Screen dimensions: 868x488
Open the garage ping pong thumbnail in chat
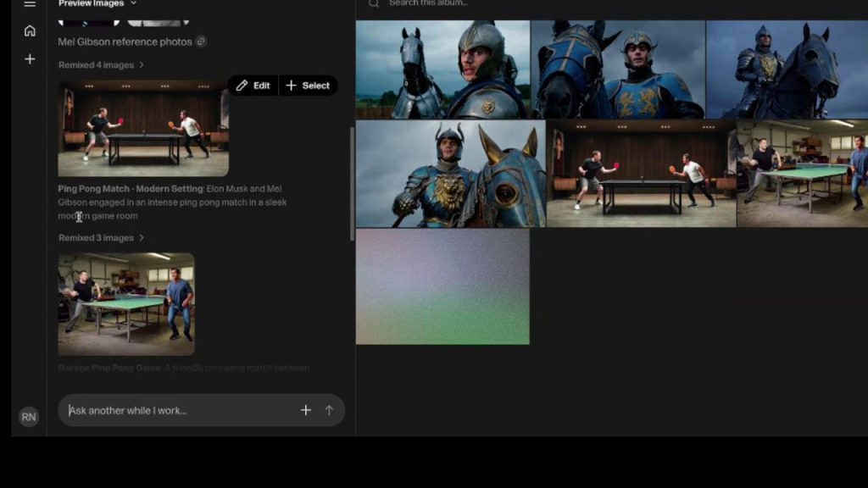[x=126, y=303]
